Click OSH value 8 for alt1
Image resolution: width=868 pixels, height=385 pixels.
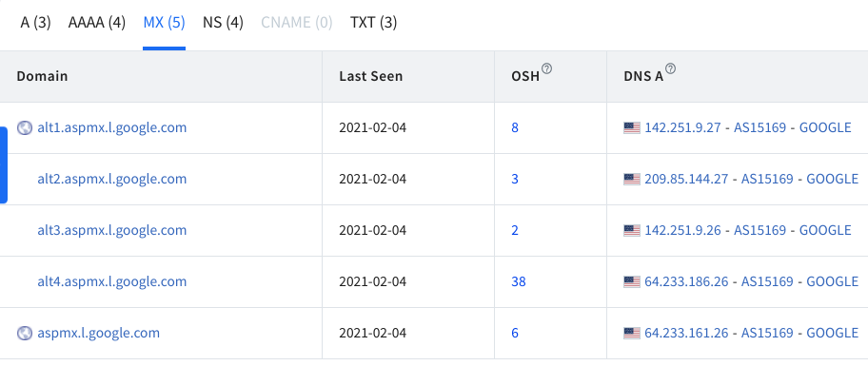(515, 128)
